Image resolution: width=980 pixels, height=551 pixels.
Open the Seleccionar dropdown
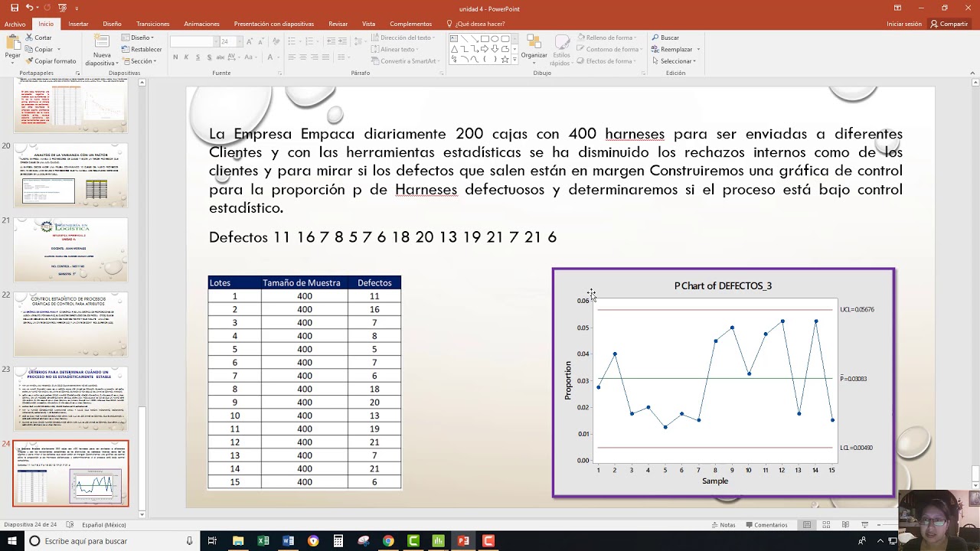[675, 61]
